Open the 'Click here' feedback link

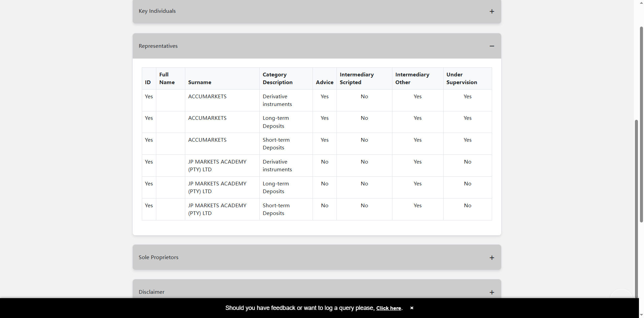389,308
